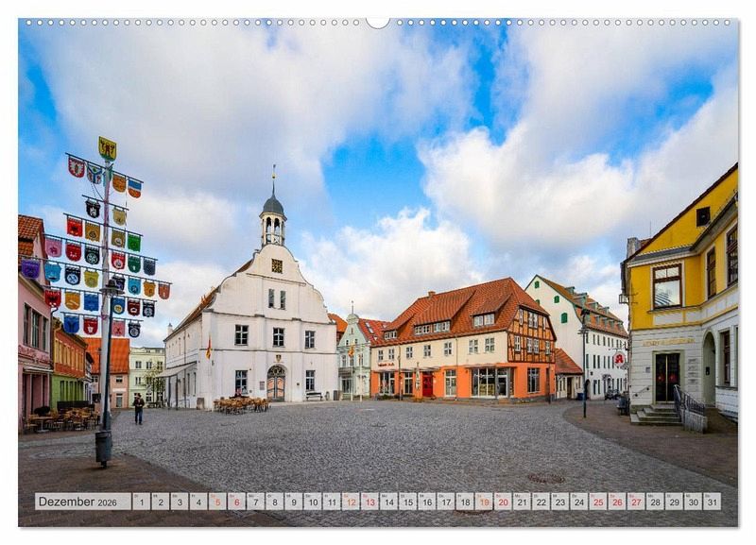Select red-marked day 12 in calendar strip
This screenshot has width=756, height=545.
point(351,502)
